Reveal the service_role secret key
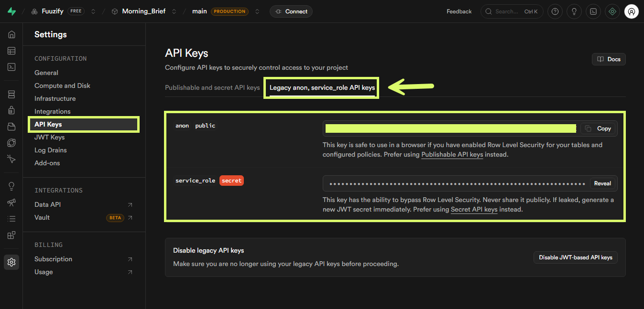The image size is (644, 309). pyautogui.click(x=602, y=183)
